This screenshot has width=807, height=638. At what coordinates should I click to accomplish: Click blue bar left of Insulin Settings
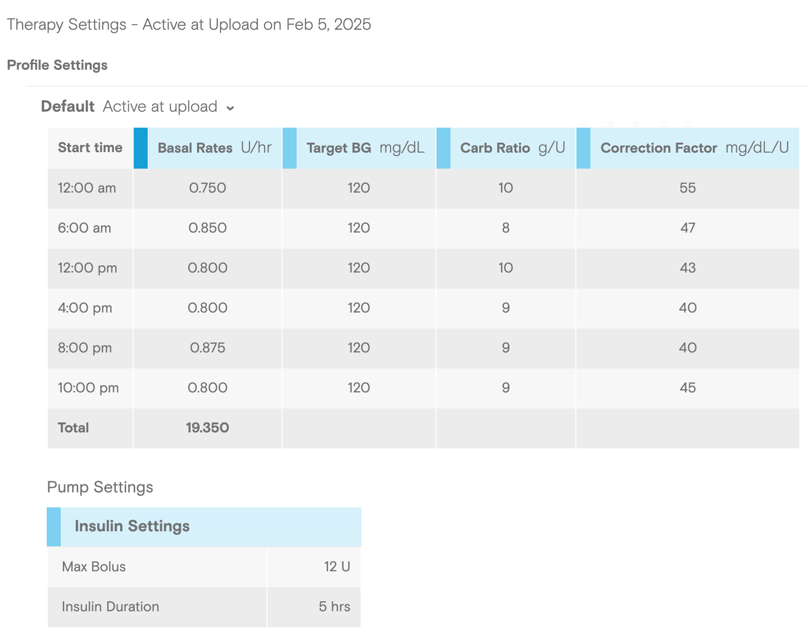point(54,527)
